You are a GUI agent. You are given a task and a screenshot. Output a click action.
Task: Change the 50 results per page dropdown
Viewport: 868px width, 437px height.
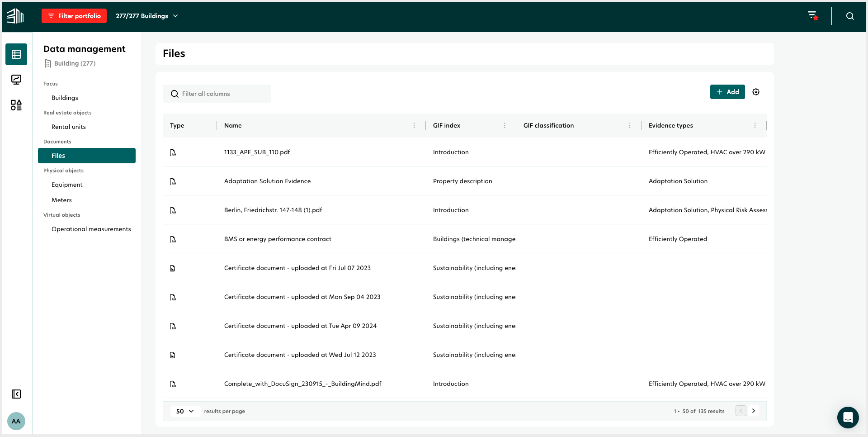[x=185, y=411]
